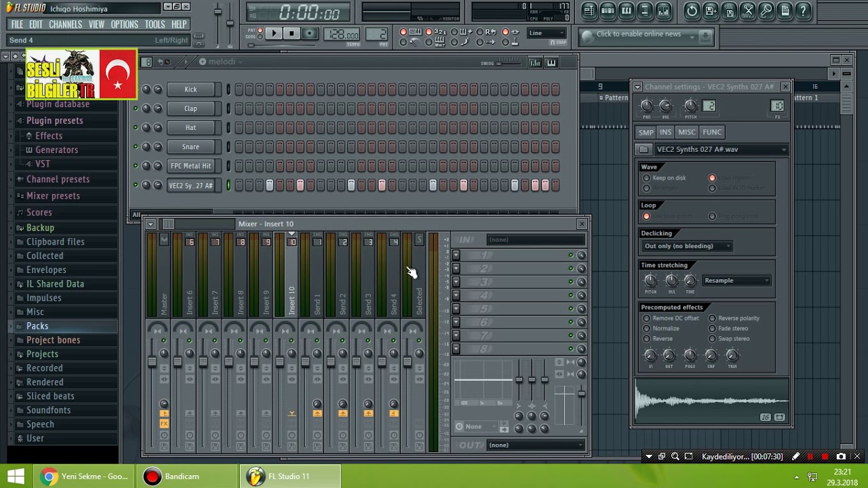This screenshot has height=488, width=868.
Task: Open the Windows Start button
Action: coord(16,476)
